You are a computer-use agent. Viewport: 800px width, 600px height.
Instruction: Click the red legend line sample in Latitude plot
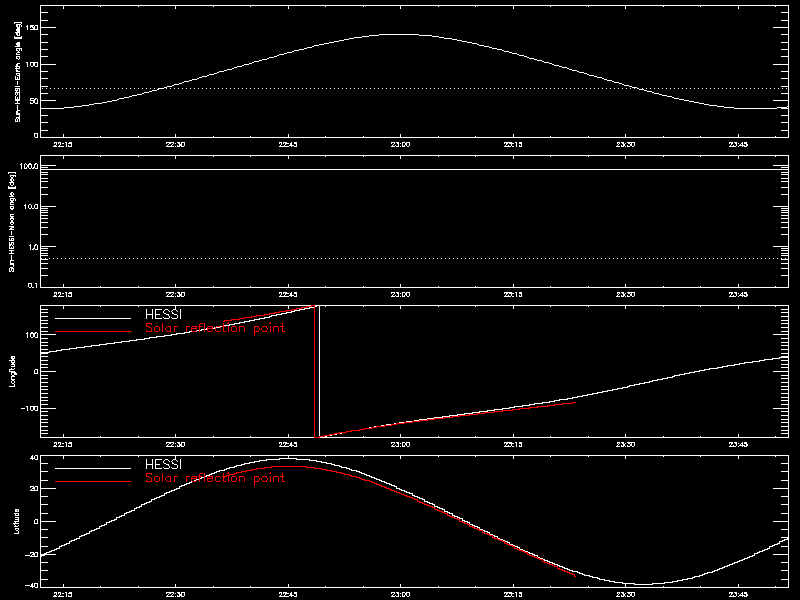[93, 482]
